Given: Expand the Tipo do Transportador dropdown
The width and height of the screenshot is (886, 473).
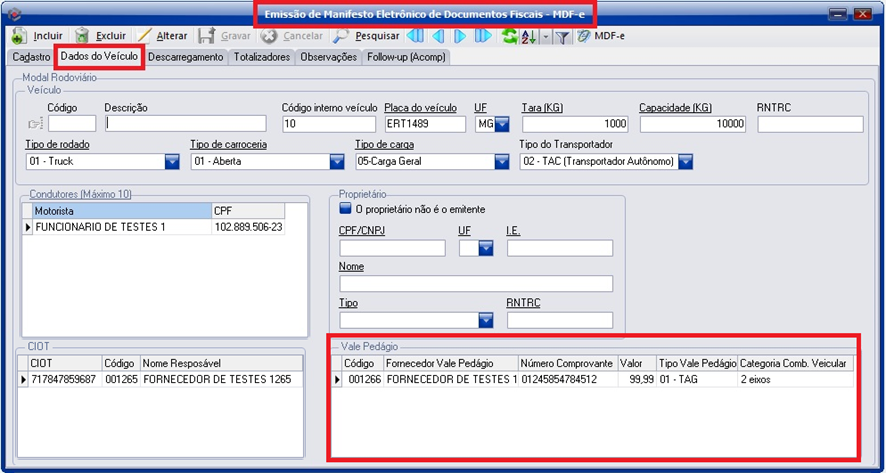Looking at the screenshot, I should [685, 162].
